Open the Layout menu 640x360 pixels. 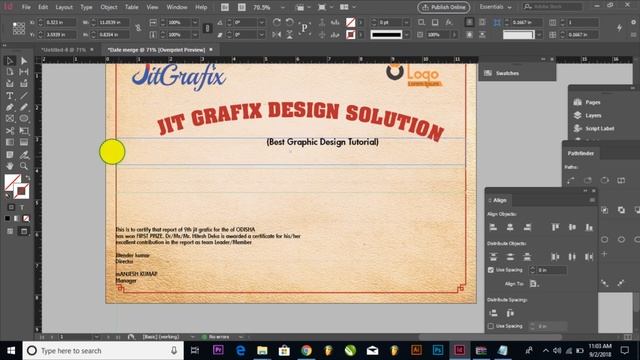(x=64, y=7)
